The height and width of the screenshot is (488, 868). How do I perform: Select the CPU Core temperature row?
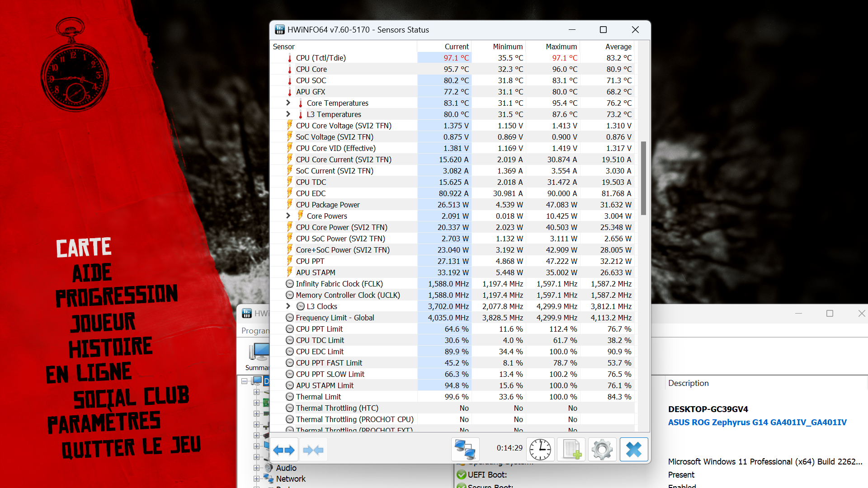tap(452, 69)
